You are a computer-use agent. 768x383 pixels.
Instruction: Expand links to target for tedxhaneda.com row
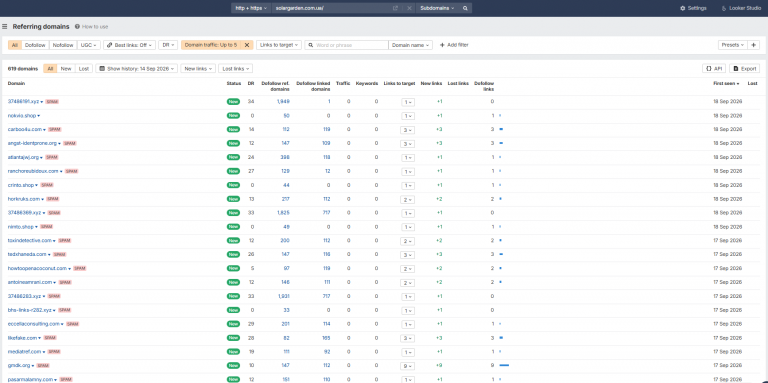408,255
